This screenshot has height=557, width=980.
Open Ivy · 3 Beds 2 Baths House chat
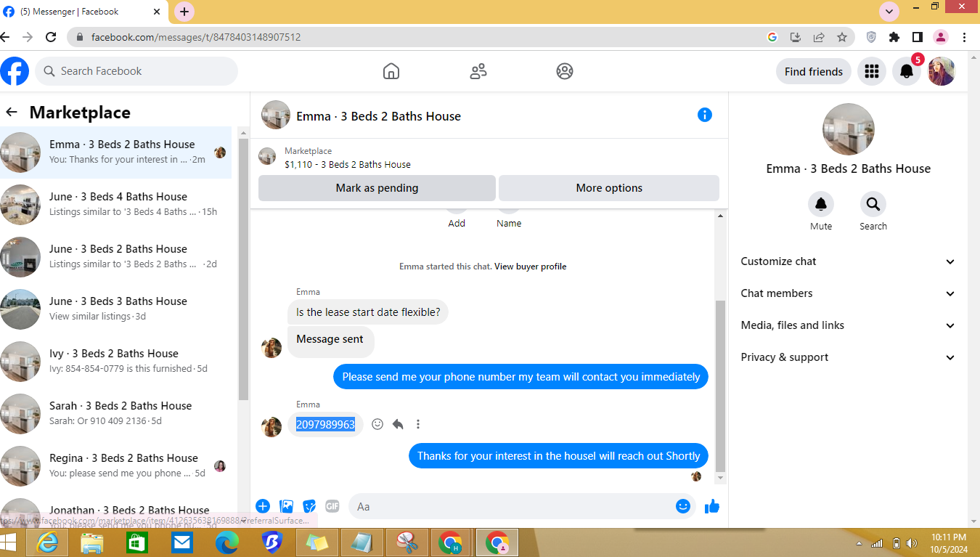tap(116, 362)
